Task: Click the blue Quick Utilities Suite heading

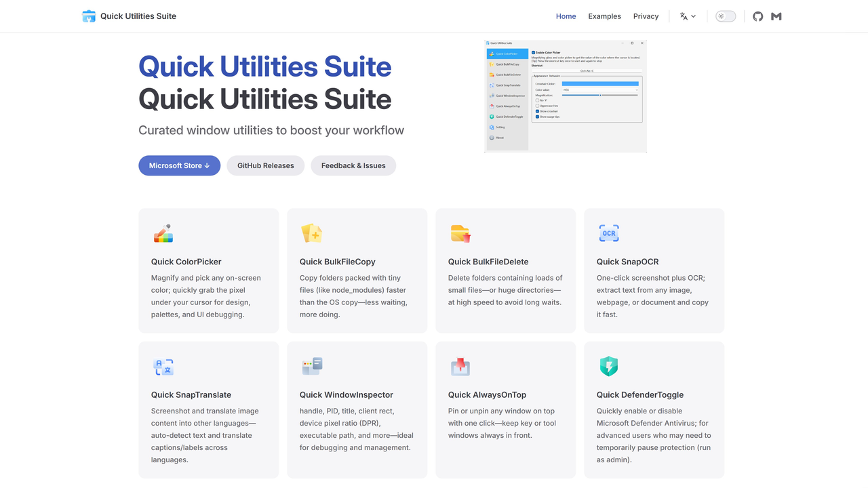Action: coord(265,67)
